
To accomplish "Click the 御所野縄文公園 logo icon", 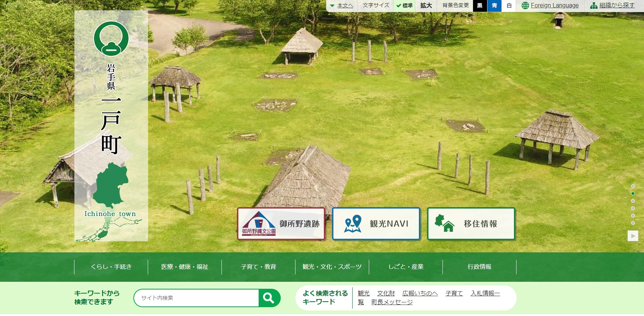I will tap(259, 224).
